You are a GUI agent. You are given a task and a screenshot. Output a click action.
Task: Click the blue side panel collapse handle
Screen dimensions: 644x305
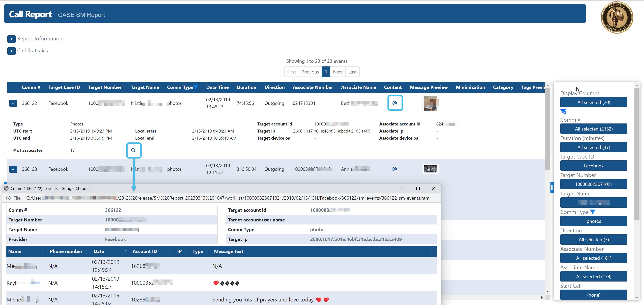(x=552, y=187)
